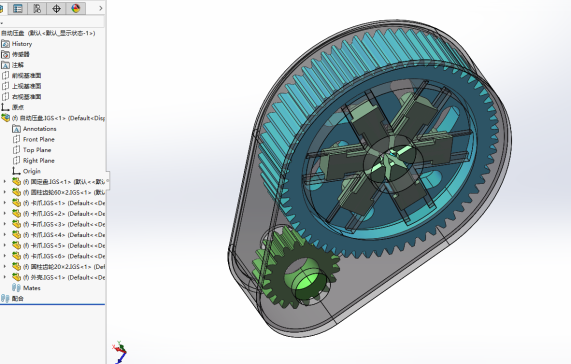Expand the 卡爪.IGS<6> component

(x=5, y=256)
